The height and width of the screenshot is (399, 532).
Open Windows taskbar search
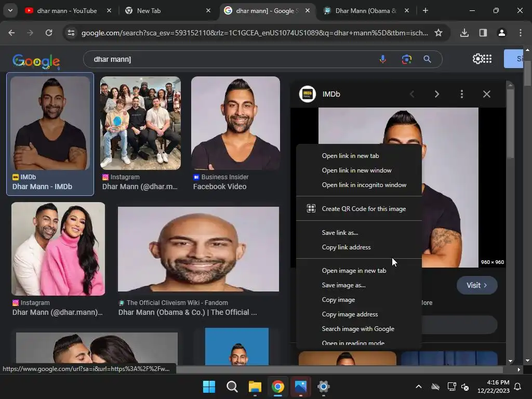click(232, 387)
